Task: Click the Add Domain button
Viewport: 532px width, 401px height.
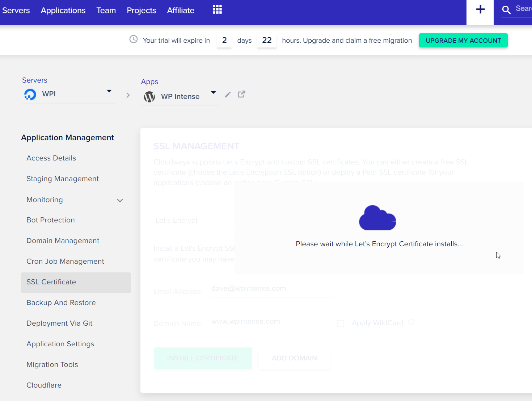Action: coord(294,358)
